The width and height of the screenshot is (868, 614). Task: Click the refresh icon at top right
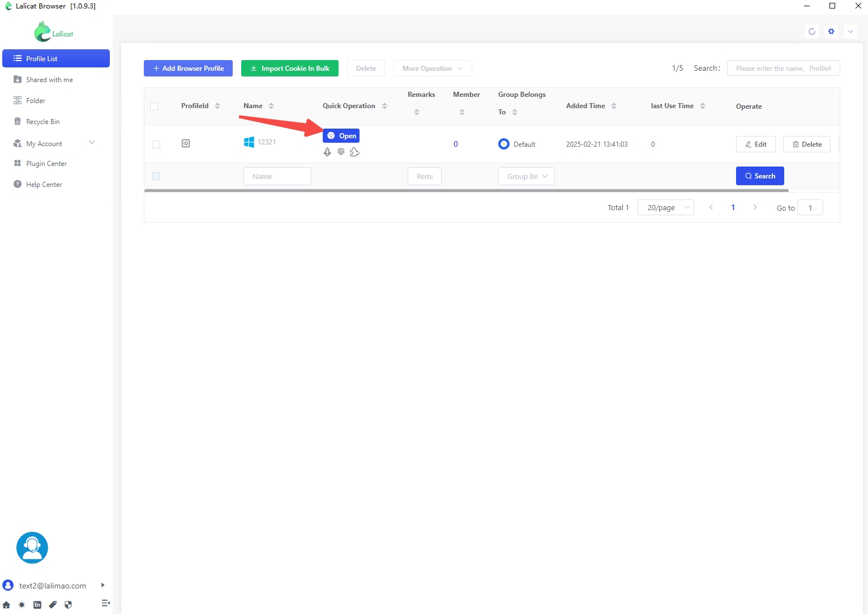click(812, 32)
